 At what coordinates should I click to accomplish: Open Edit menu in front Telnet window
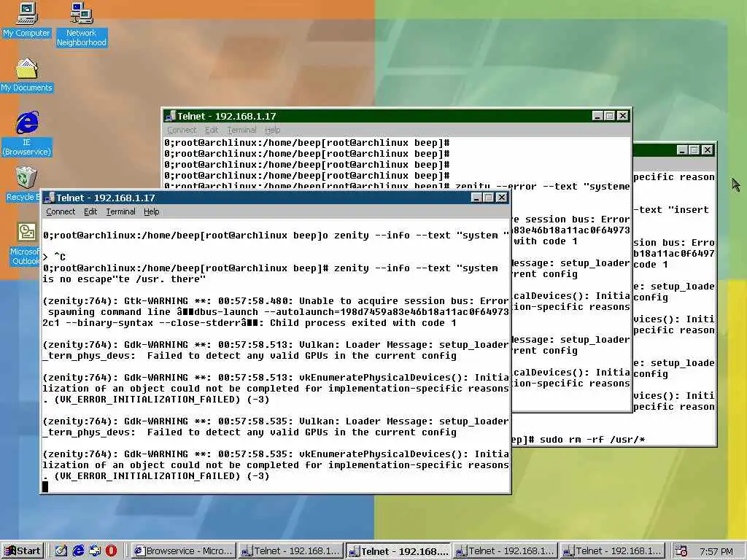click(90, 211)
